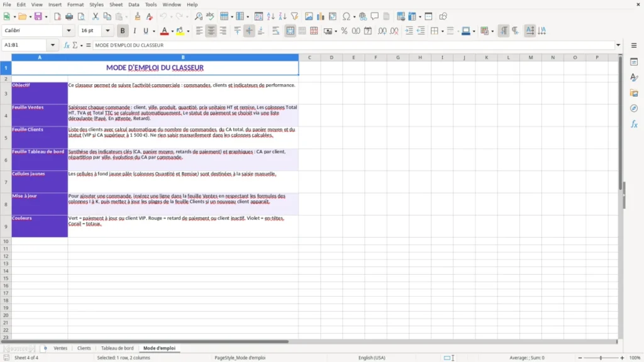644x362 pixels.
Task: Click Merge and Center Cells icon
Action: (290, 31)
